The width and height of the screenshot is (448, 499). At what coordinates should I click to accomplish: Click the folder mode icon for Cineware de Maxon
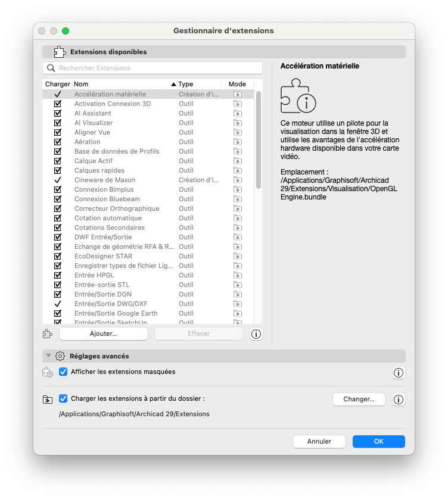click(x=238, y=180)
